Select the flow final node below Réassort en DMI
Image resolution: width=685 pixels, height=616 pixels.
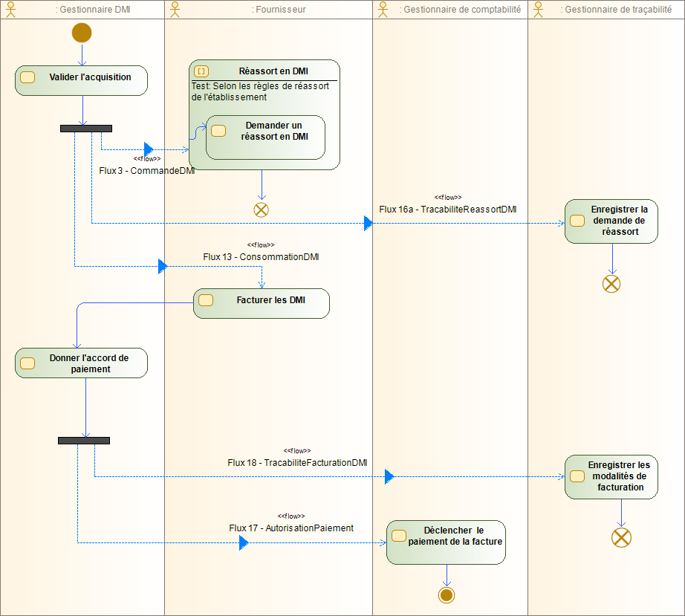point(261,210)
